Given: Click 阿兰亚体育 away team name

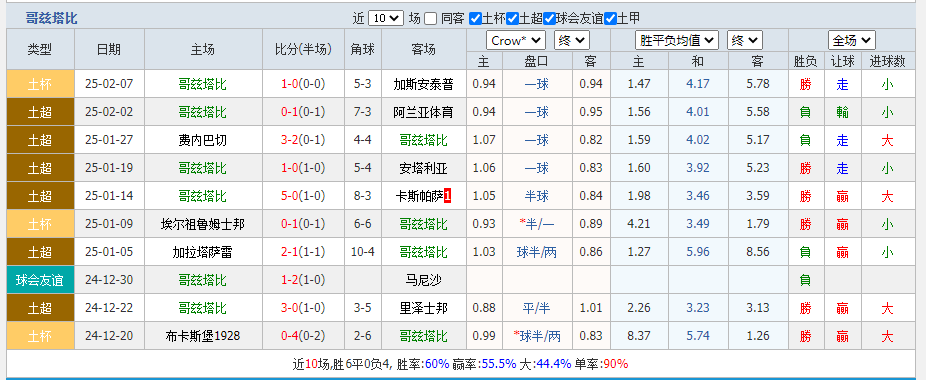Looking at the screenshot, I should (x=423, y=112).
